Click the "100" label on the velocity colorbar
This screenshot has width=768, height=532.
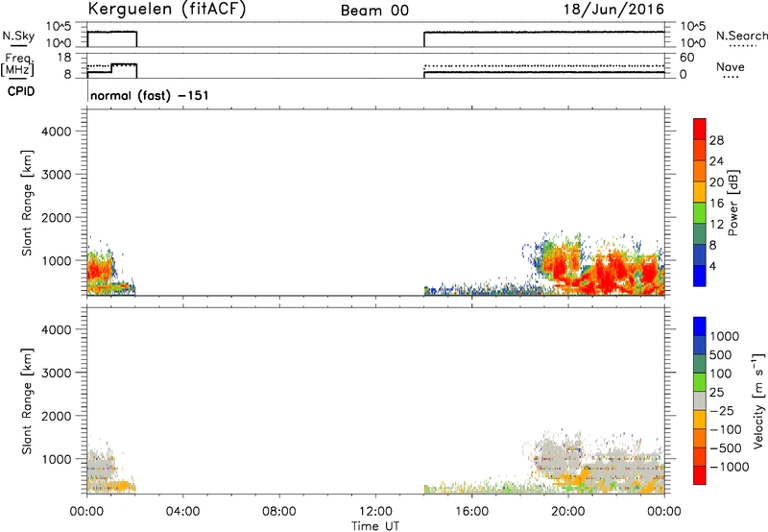721,374
